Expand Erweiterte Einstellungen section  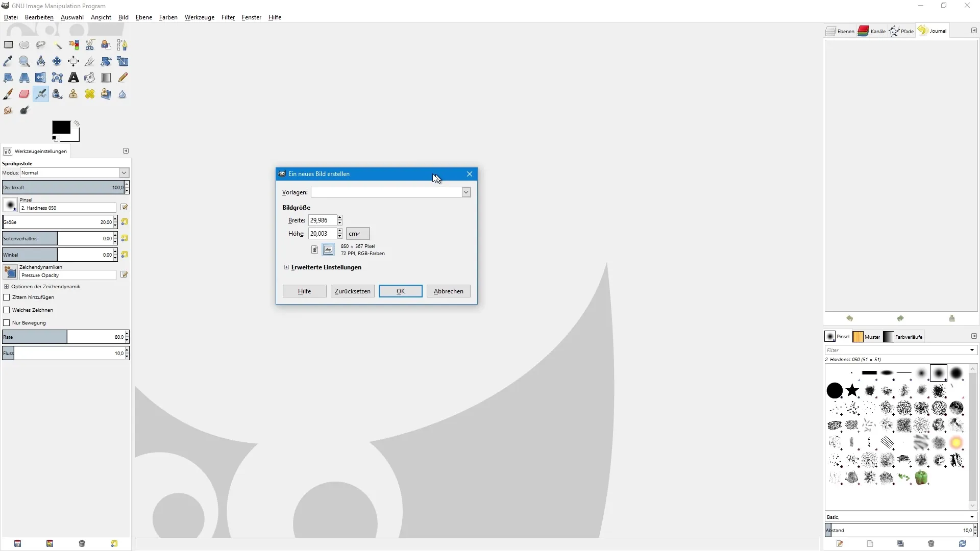tap(286, 267)
